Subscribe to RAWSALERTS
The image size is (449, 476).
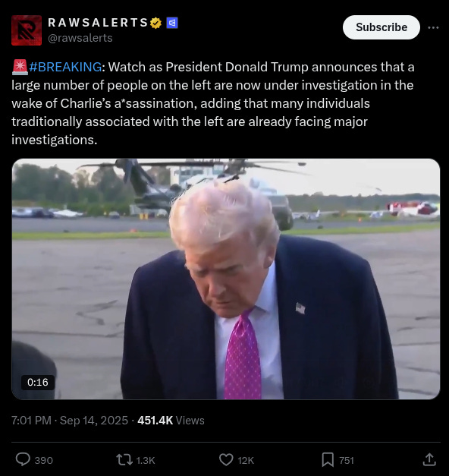click(x=381, y=27)
